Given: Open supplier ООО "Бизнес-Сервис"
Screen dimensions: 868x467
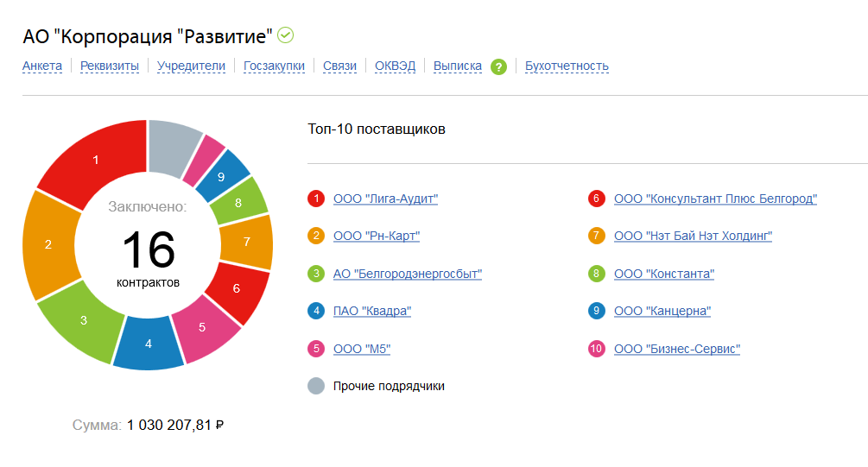Looking at the screenshot, I should tap(676, 349).
